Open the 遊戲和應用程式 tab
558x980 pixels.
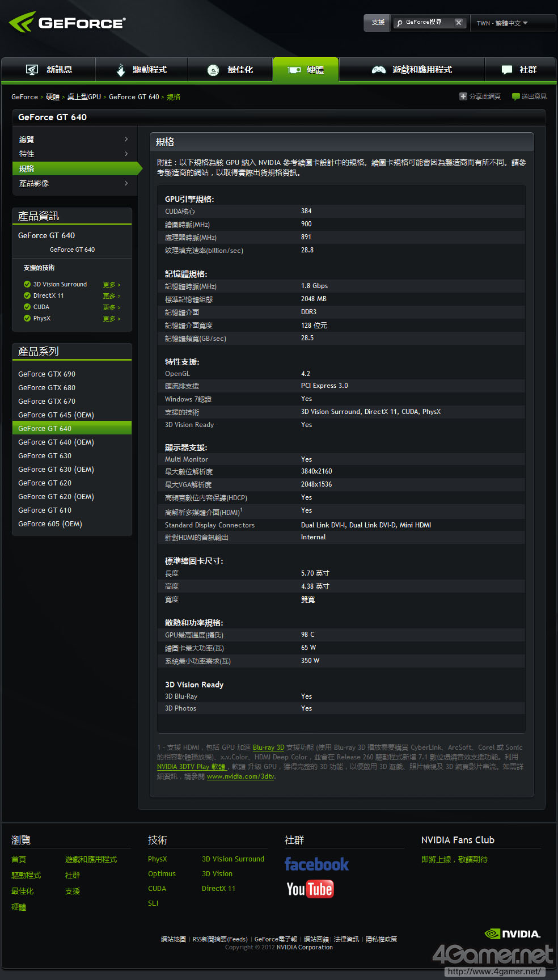point(412,70)
